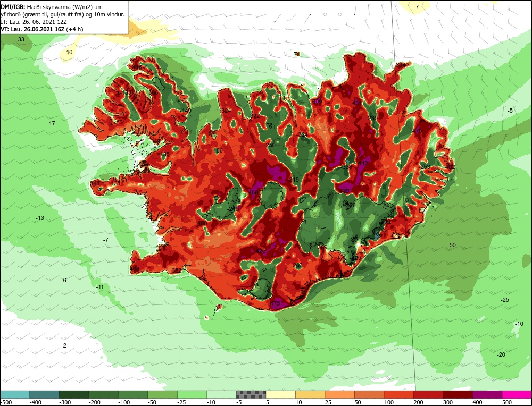The height and width of the screenshot is (406, 532).
Task: Click the 431 map value
Action: (357, 103)
